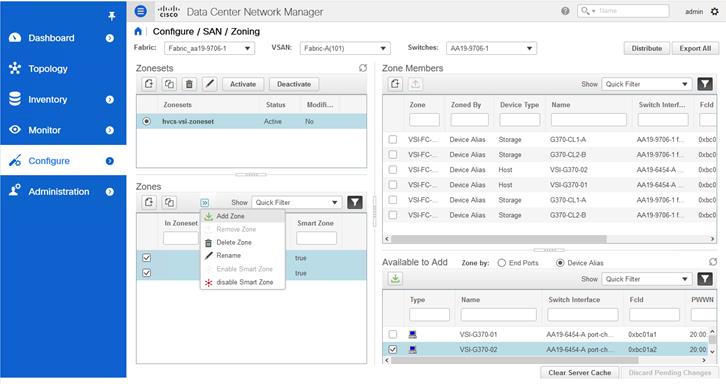
Task: Choose Rename from the menu
Action: pyautogui.click(x=243, y=255)
